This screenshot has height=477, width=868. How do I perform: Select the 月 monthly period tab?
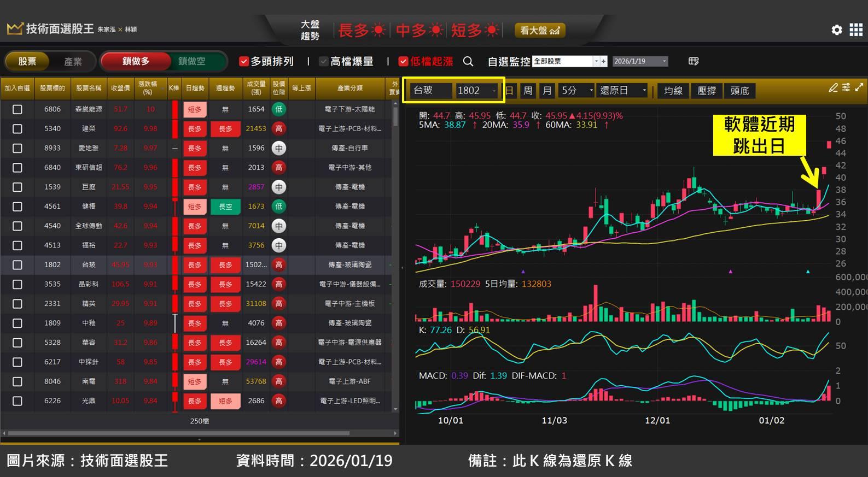click(x=547, y=90)
